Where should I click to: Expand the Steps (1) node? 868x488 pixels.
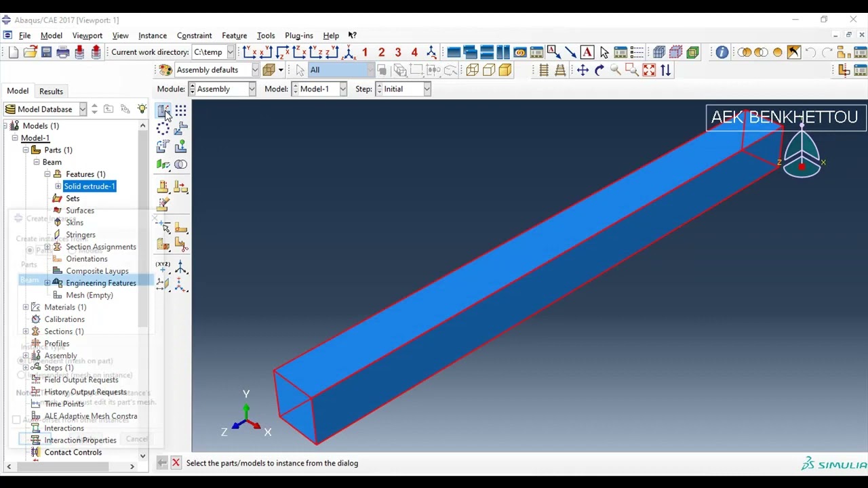click(26, 368)
